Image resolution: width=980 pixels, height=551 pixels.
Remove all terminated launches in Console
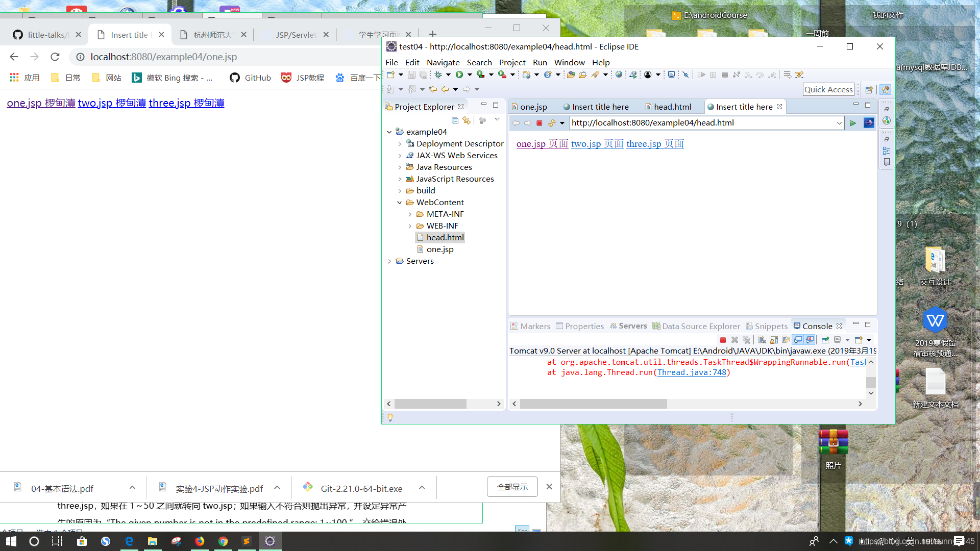click(747, 340)
